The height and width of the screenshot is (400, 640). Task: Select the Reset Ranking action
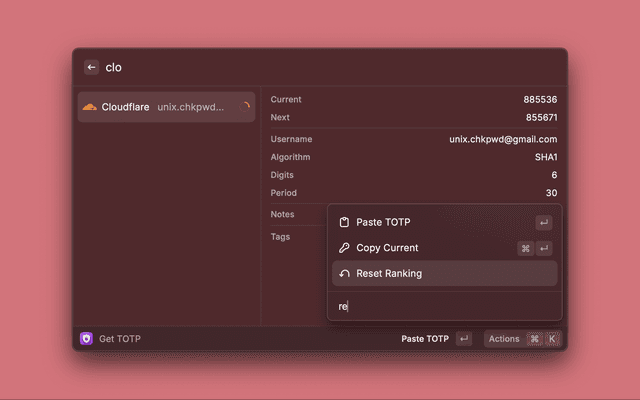[x=389, y=274]
